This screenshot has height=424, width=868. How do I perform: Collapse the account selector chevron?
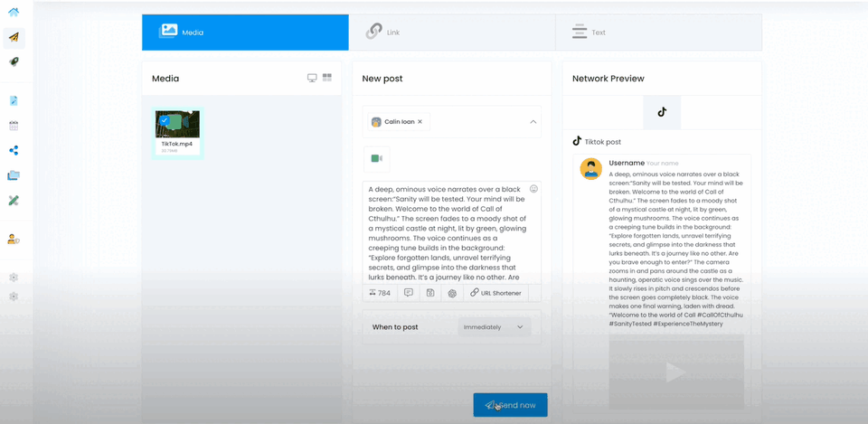tap(533, 121)
